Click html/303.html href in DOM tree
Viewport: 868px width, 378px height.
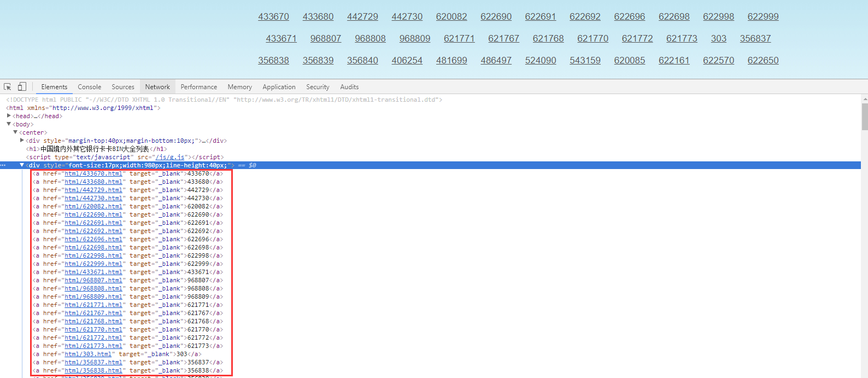(88, 354)
